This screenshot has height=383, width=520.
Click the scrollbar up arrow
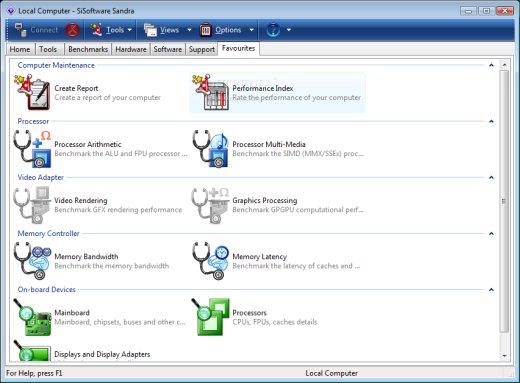click(x=504, y=65)
